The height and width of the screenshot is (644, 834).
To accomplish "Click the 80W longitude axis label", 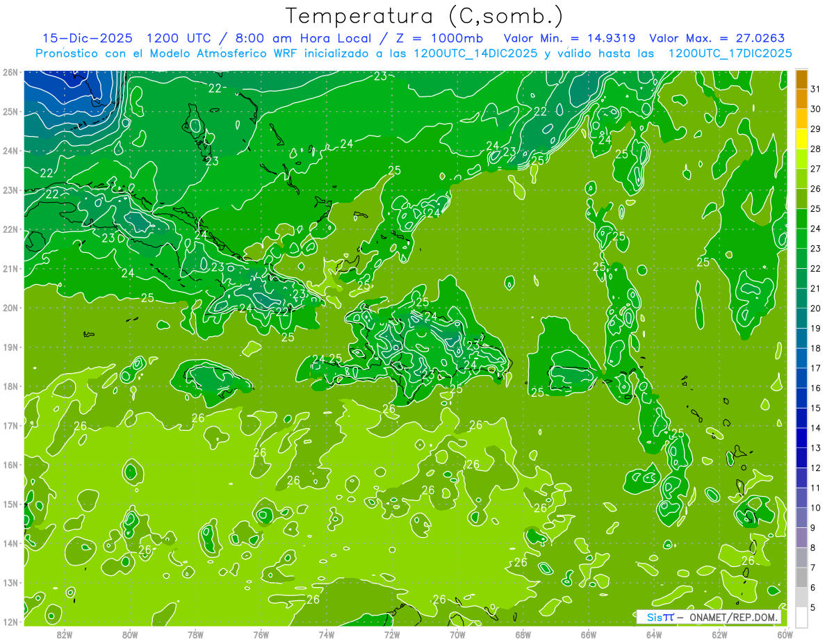I will (130, 634).
